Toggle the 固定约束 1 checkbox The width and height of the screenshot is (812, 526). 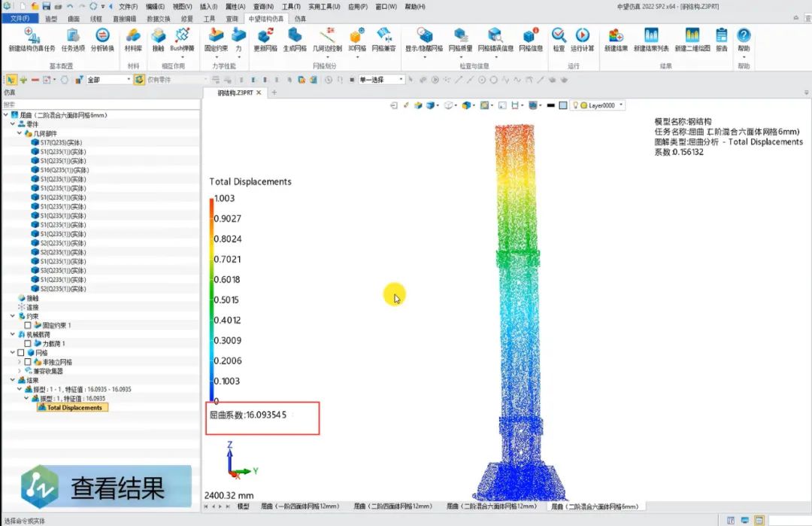tap(28, 325)
